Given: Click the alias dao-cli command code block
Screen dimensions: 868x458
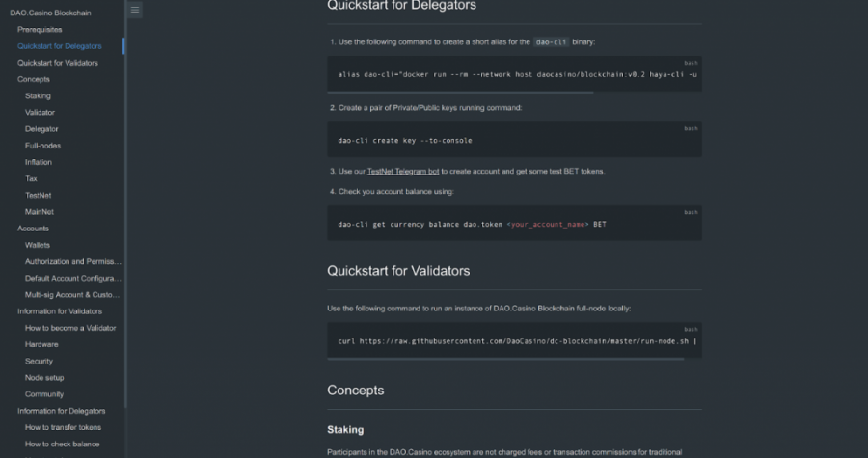Looking at the screenshot, I should pyautogui.click(x=514, y=73).
